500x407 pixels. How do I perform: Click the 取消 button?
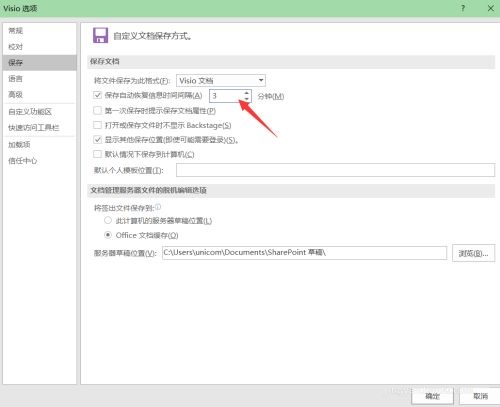480,396
